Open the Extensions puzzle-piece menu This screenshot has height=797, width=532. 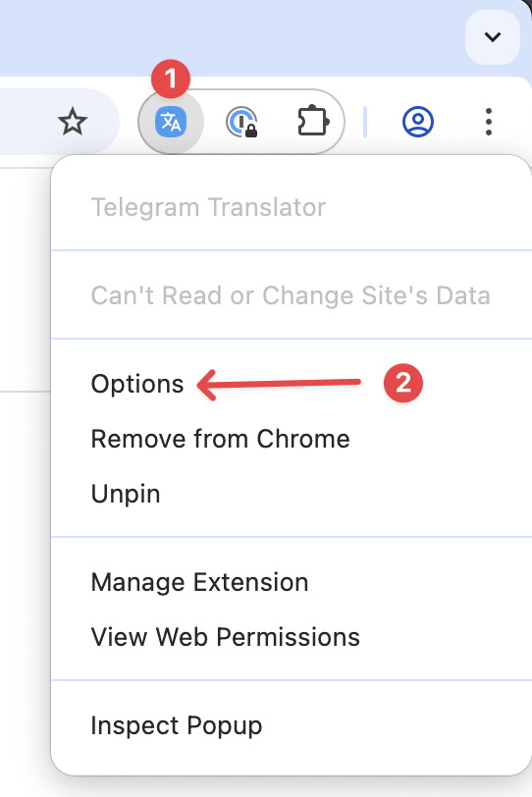(313, 122)
